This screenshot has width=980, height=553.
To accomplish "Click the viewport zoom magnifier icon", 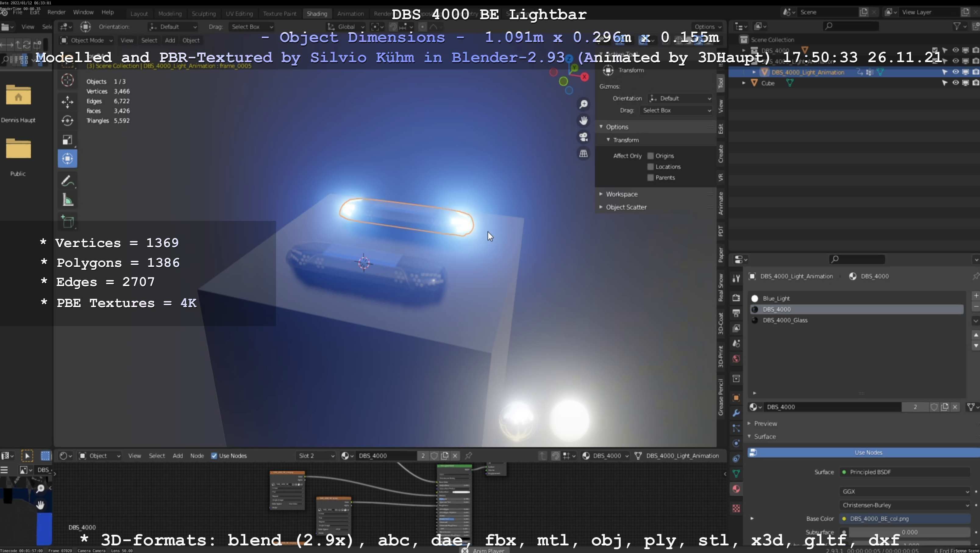I will point(583,104).
